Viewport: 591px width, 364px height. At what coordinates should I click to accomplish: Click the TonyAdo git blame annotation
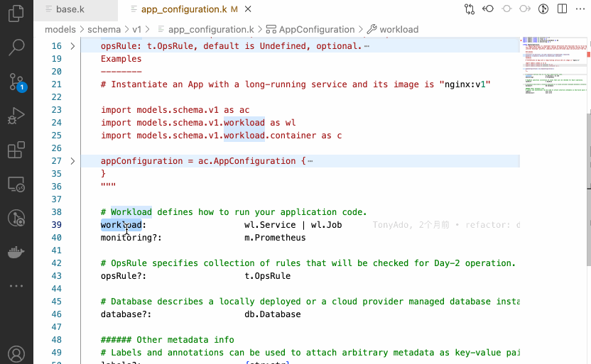[x=446, y=225]
